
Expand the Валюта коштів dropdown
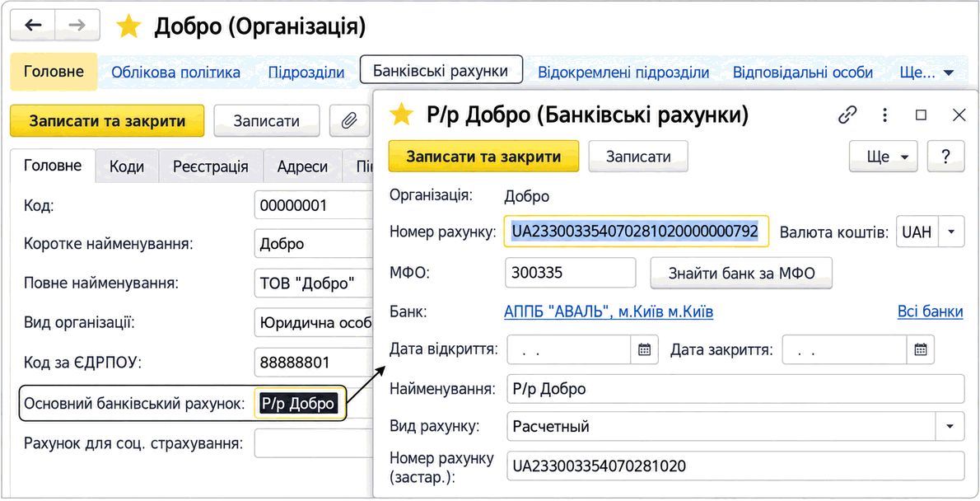[x=951, y=232]
